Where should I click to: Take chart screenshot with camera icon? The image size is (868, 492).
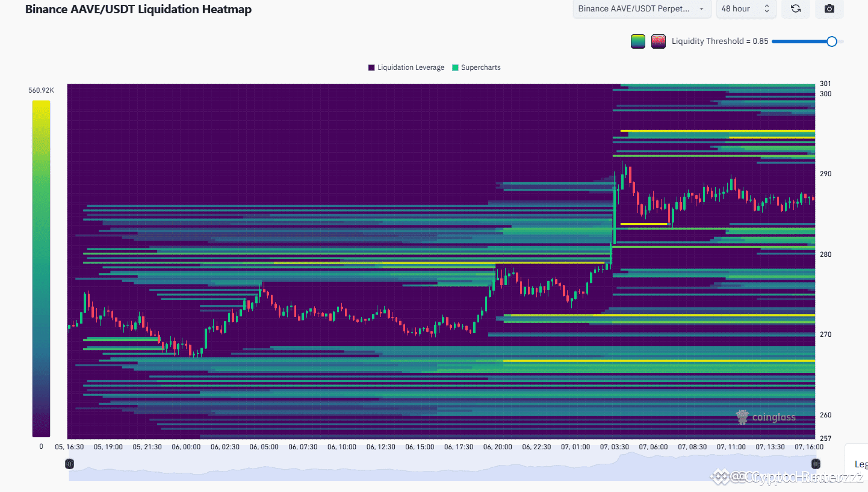click(829, 8)
